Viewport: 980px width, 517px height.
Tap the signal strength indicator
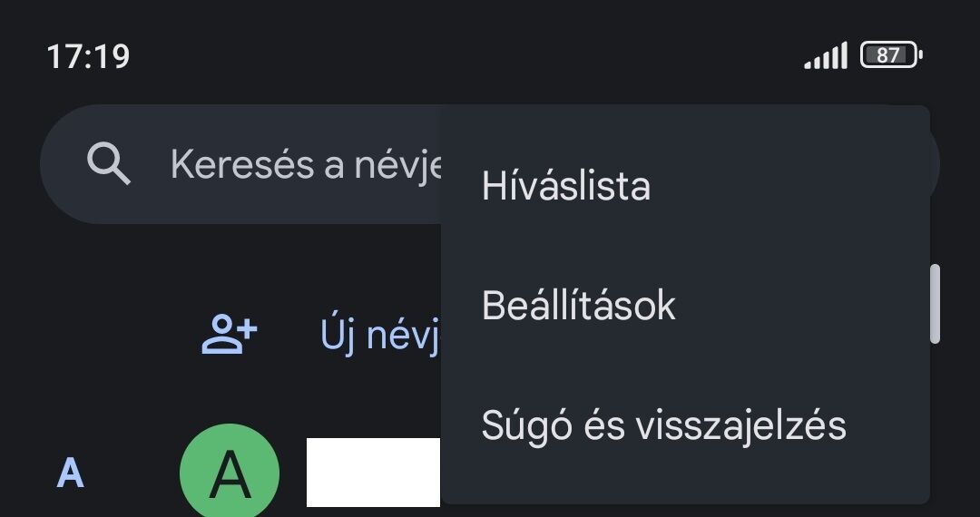pyautogui.click(x=826, y=55)
